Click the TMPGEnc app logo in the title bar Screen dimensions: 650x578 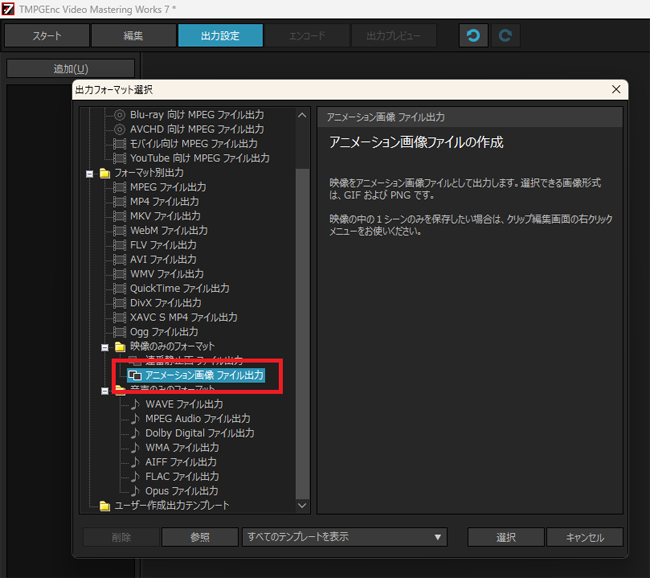tap(8, 9)
